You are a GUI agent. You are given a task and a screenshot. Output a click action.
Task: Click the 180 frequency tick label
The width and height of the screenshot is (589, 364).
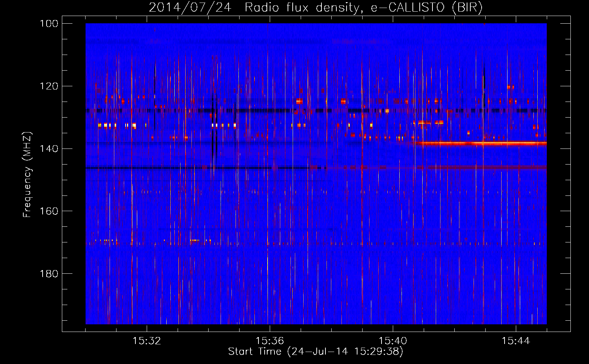coord(49,274)
